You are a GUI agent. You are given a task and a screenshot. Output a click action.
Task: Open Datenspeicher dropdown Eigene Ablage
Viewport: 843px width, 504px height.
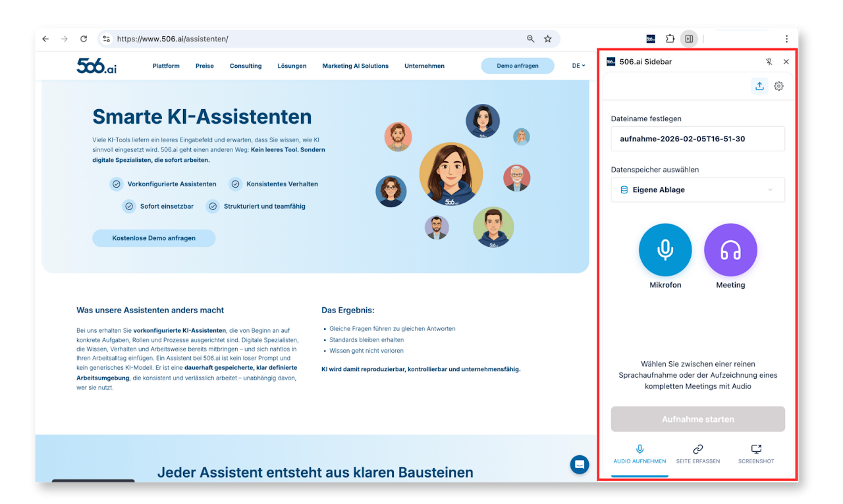click(x=698, y=189)
